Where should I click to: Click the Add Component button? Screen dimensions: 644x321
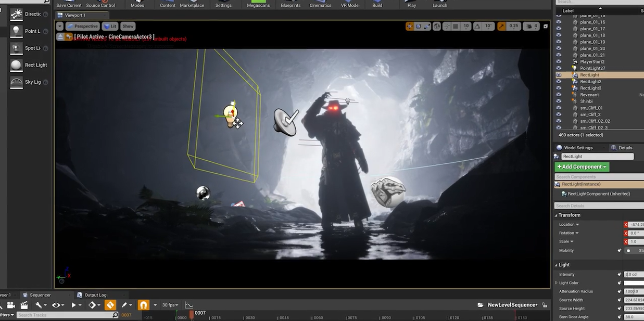(x=582, y=167)
